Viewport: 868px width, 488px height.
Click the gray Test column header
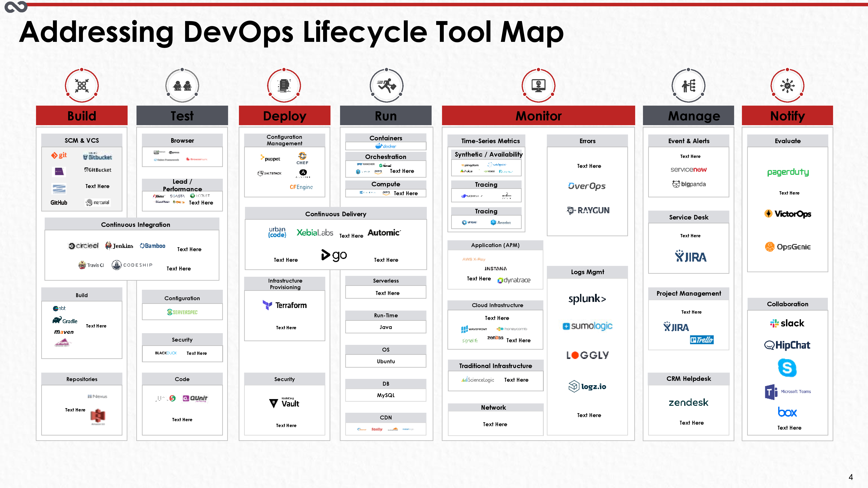click(x=182, y=116)
